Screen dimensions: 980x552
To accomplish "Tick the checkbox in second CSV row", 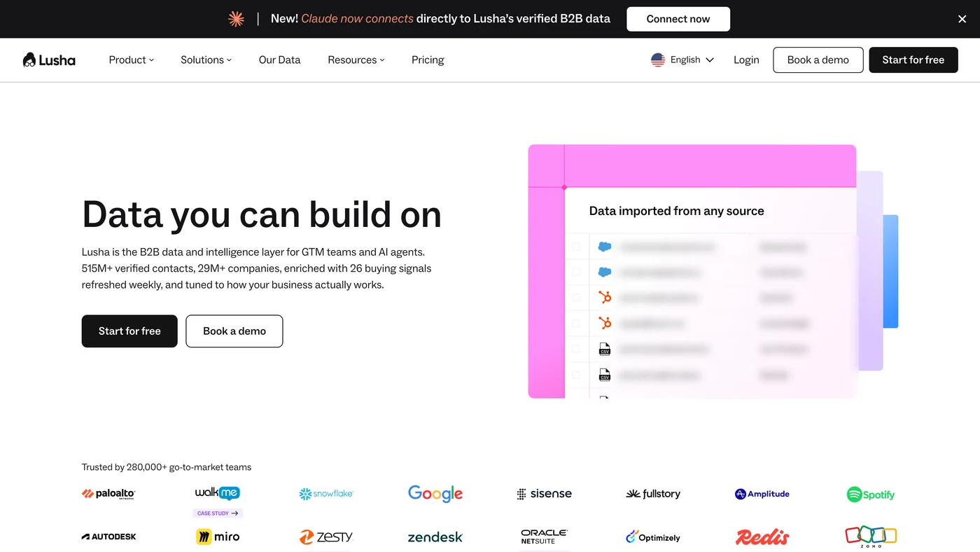I will click(x=576, y=375).
